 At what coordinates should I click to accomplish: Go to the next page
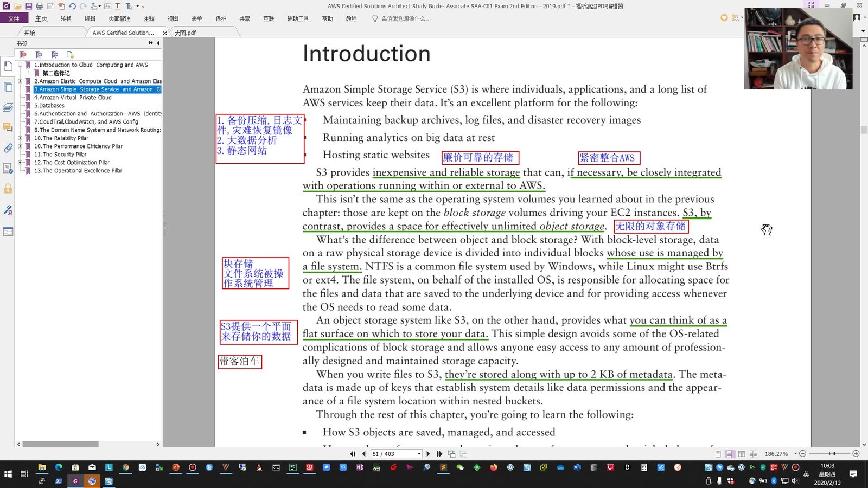click(429, 454)
